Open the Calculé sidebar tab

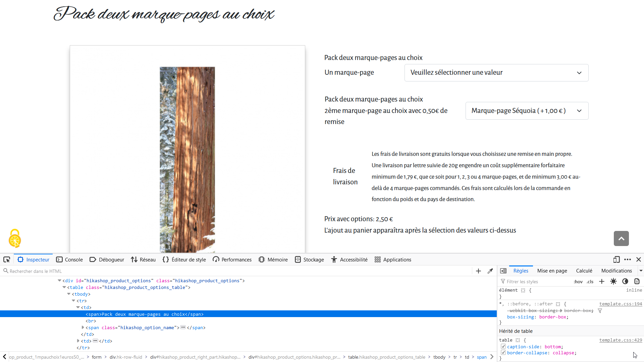point(584,271)
